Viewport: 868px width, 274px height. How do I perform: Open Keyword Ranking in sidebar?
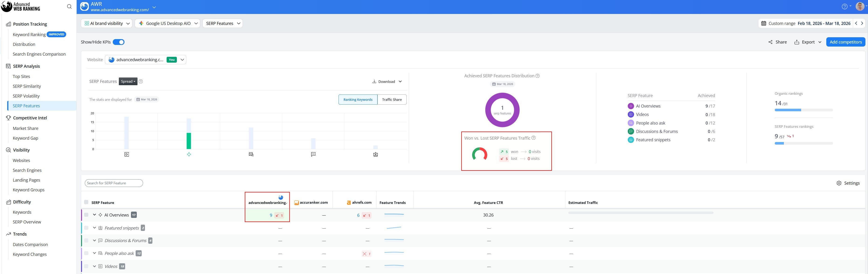tap(29, 34)
